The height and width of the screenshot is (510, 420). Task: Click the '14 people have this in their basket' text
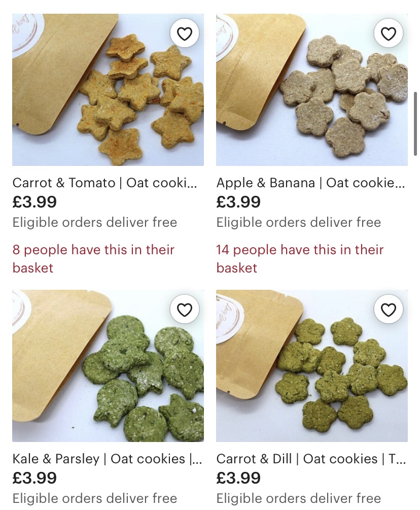(x=300, y=258)
